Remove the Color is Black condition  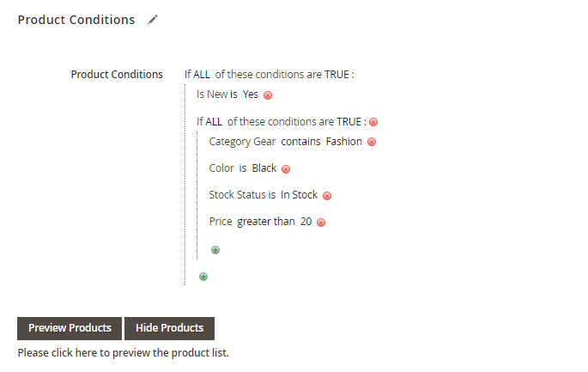click(286, 169)
